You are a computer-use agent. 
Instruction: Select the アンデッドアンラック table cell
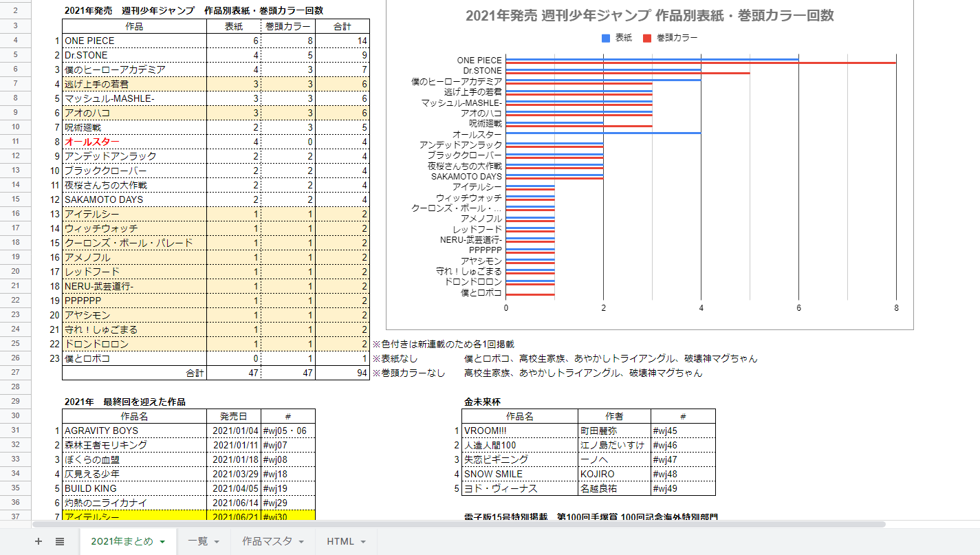[x=134, y=156]
